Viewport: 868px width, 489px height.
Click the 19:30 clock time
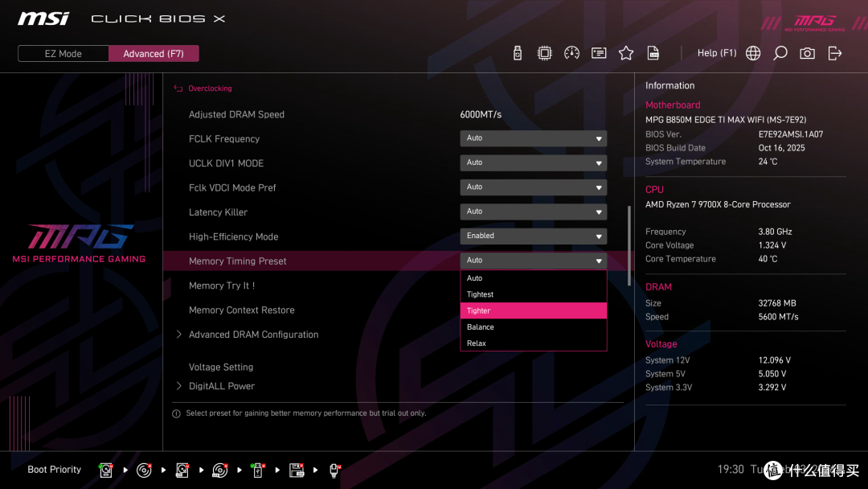click(731, 470)
